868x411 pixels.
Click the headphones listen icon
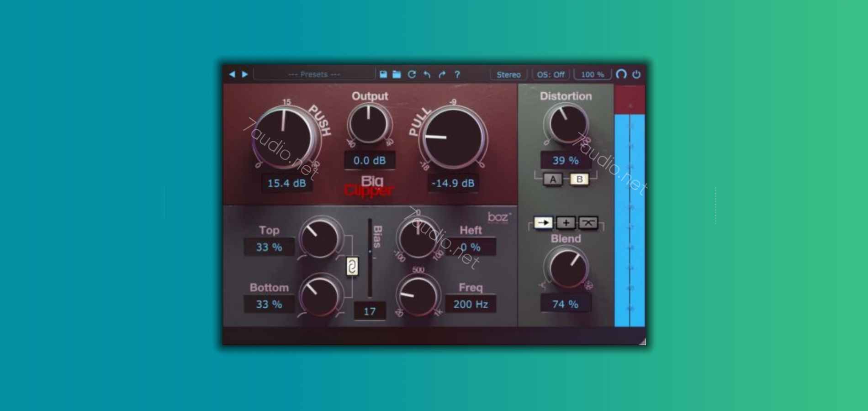click(x=621, y=74)
